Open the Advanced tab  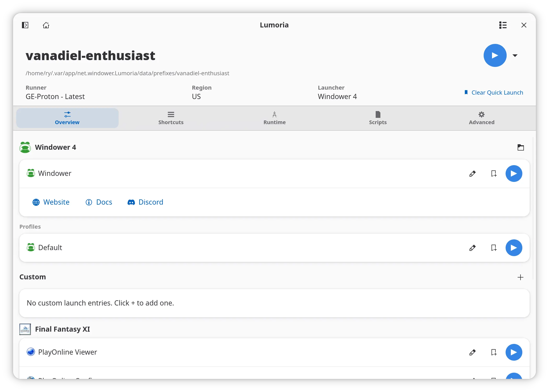tap(482, 118)
